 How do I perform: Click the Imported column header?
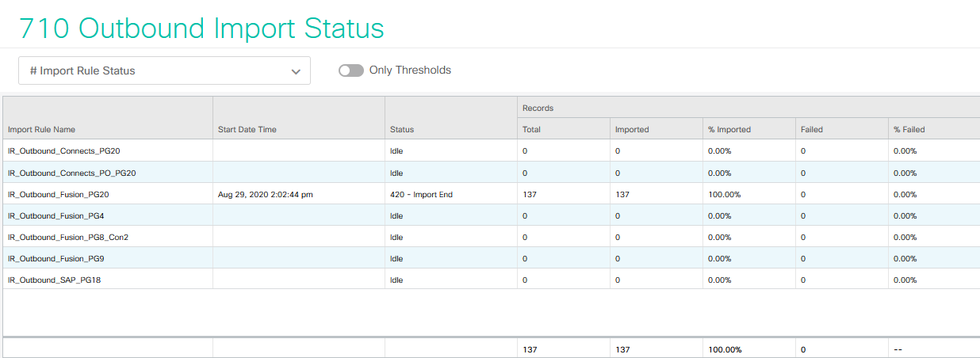pos(632,129)
